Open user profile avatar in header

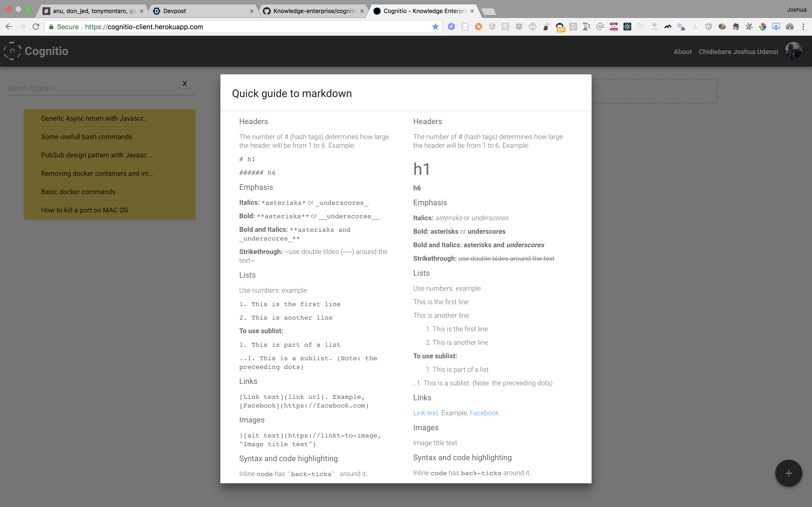pyautogui.click(x=793, y=51)
